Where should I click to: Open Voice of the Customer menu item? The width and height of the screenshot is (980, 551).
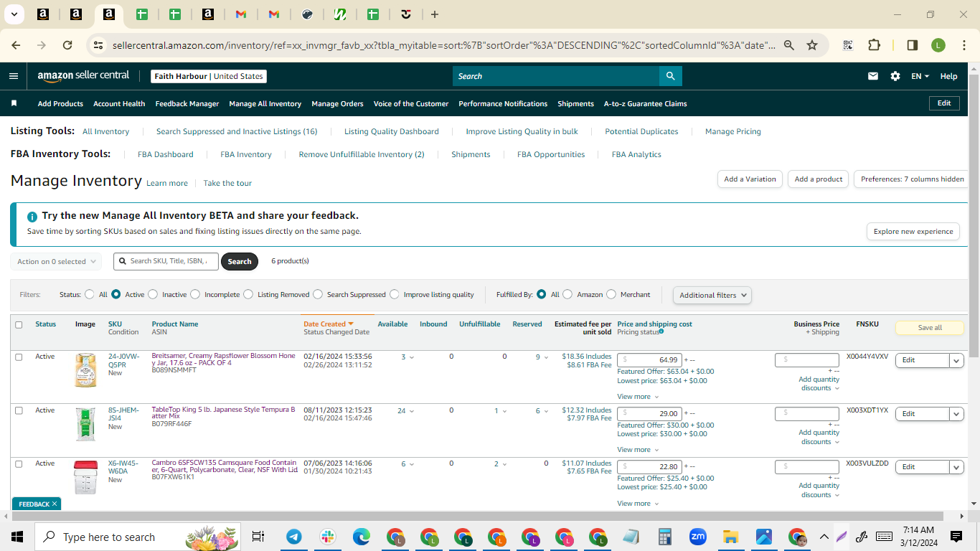(x=411, y=103)
